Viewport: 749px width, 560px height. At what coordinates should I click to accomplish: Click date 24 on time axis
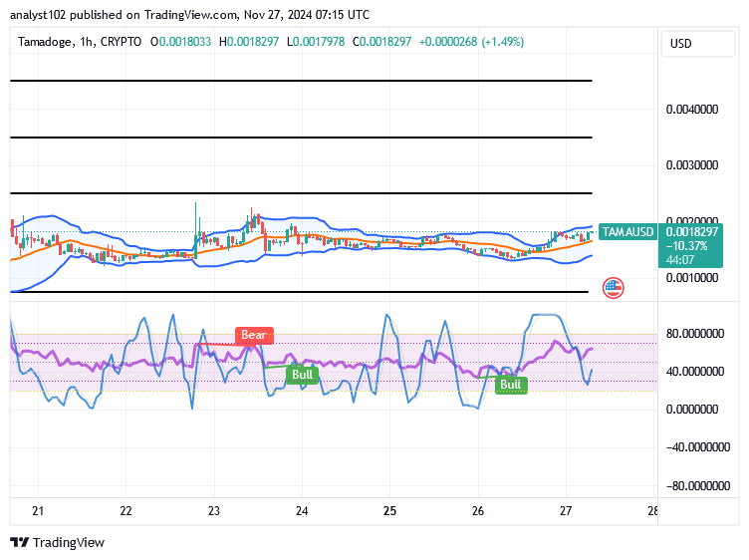[x=302, y=511]
